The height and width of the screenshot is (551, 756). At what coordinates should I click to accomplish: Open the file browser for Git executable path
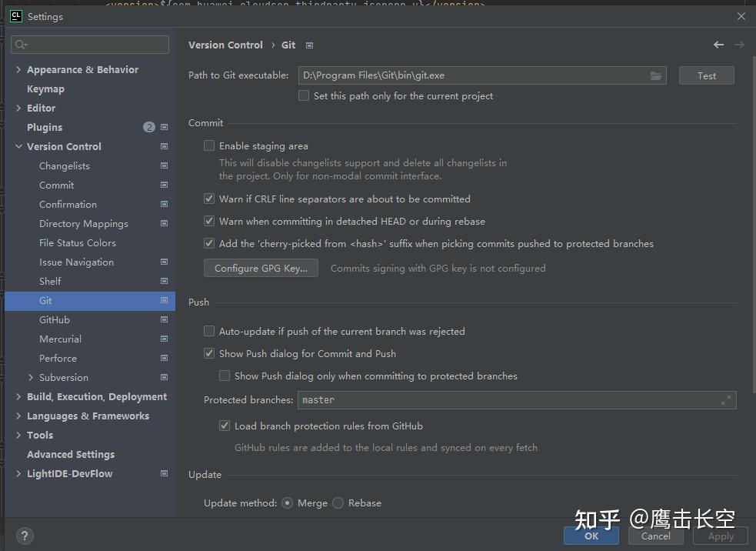click(x=655, y=75)
